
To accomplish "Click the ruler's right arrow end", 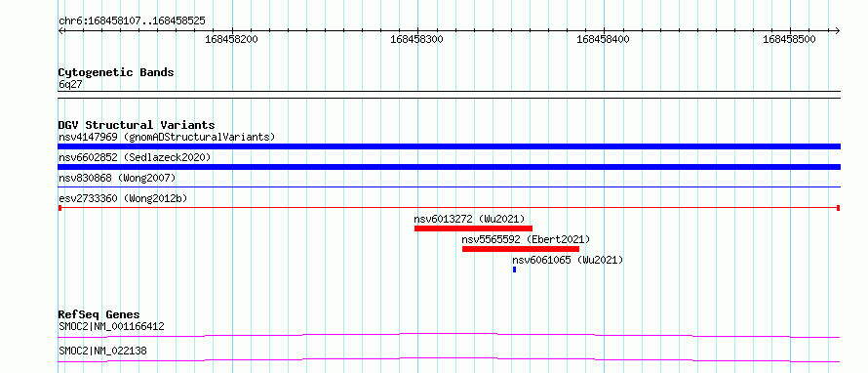I will click(x=837, y=30).
